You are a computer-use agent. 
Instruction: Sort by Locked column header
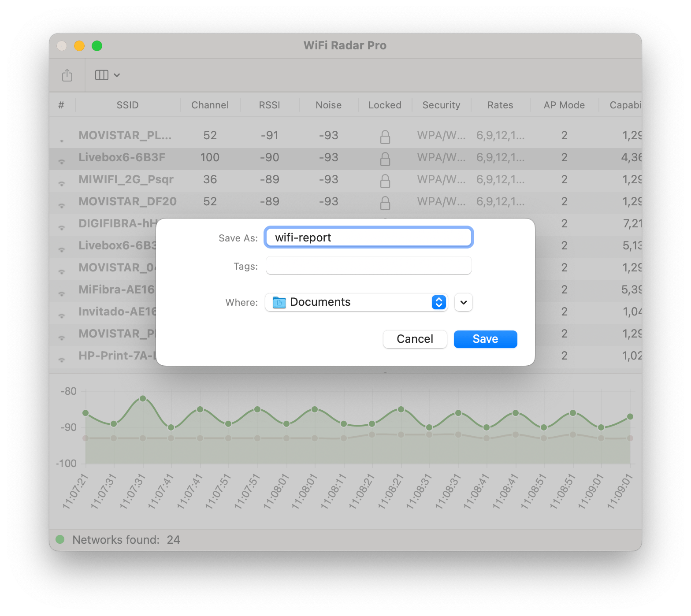385,105
